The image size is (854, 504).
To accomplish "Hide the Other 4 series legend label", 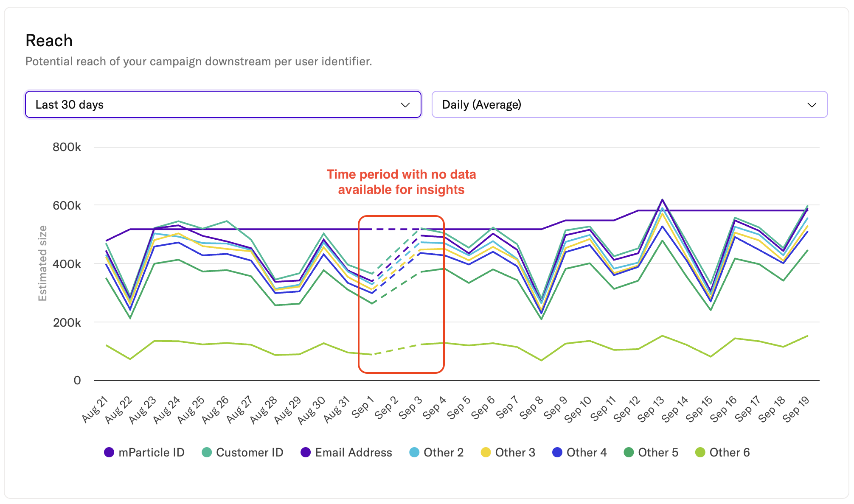I will (x=587, y=452).
